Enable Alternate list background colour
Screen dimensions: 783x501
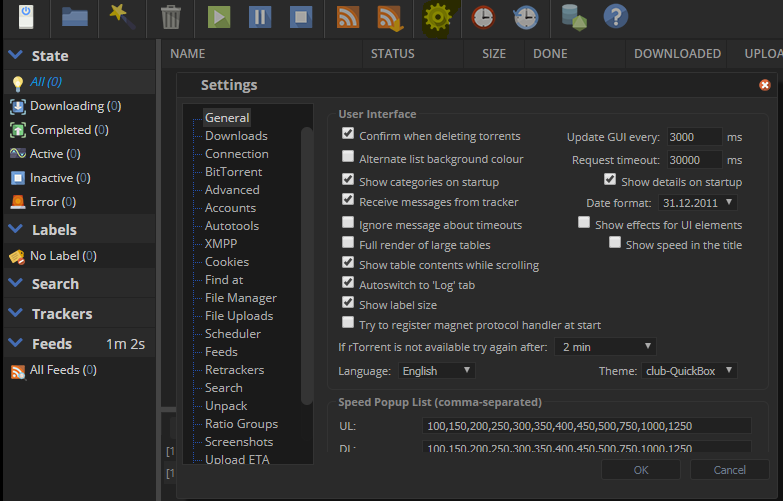point(348,157)
